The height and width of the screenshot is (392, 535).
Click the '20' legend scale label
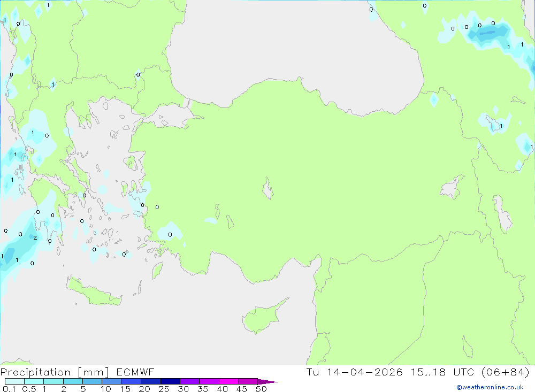[x=144, y=389]
